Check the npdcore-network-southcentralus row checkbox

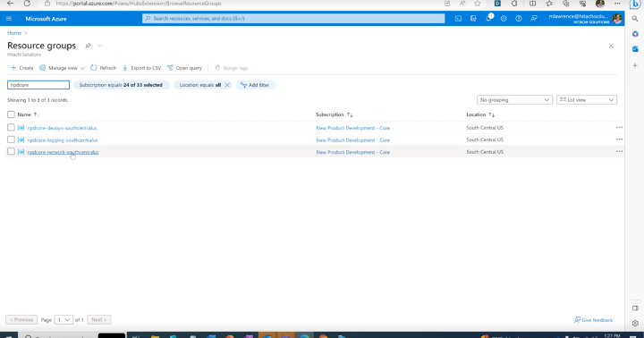coord(11,151)
